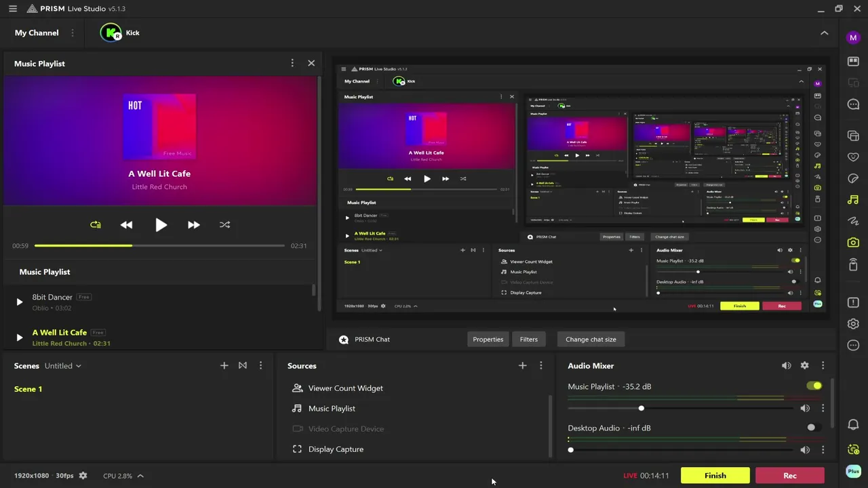Add a new source

pos(523,365)
